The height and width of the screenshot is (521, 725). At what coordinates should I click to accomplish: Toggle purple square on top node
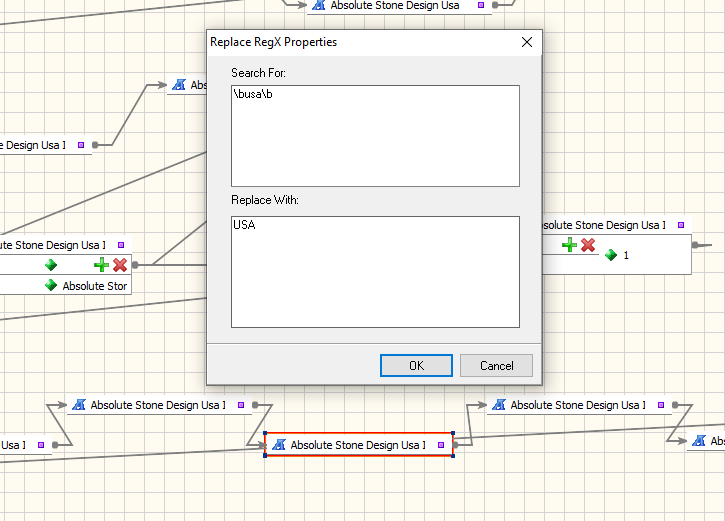(481, 5)
